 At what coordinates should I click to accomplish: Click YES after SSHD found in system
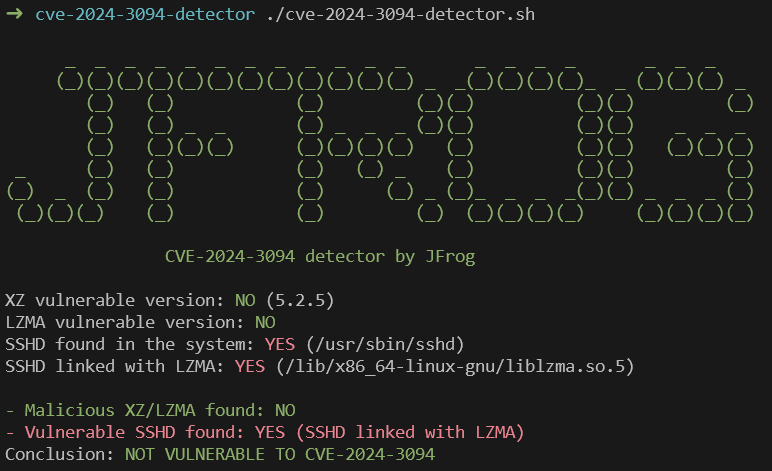click(x=280, y=344)
